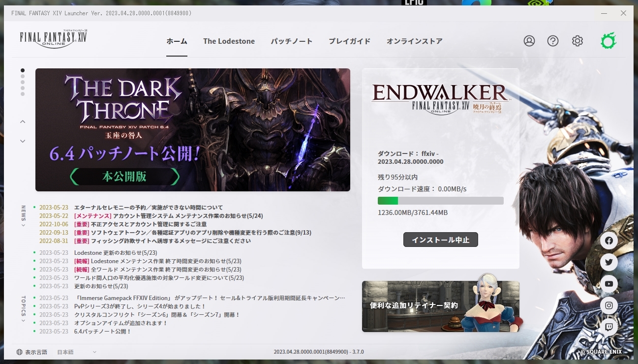The height and width of the screenshot is (364, 638).
Task: Click the © SQUARE ENIX copyright text
Action: 601,352
